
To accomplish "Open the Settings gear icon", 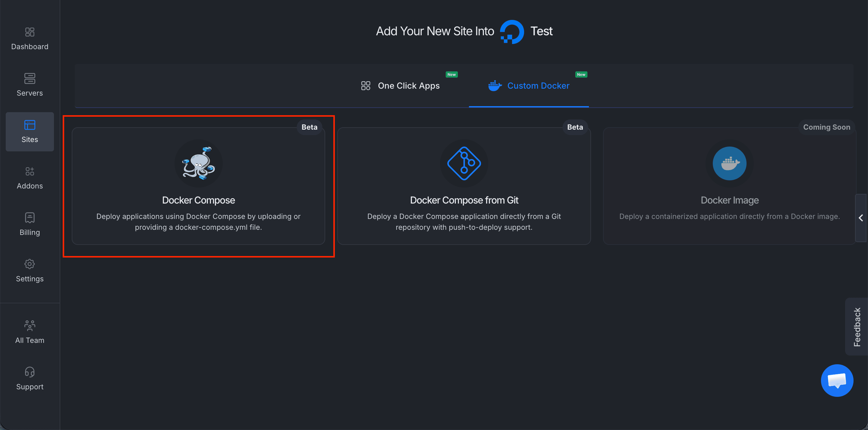I will tap(30, 264).
